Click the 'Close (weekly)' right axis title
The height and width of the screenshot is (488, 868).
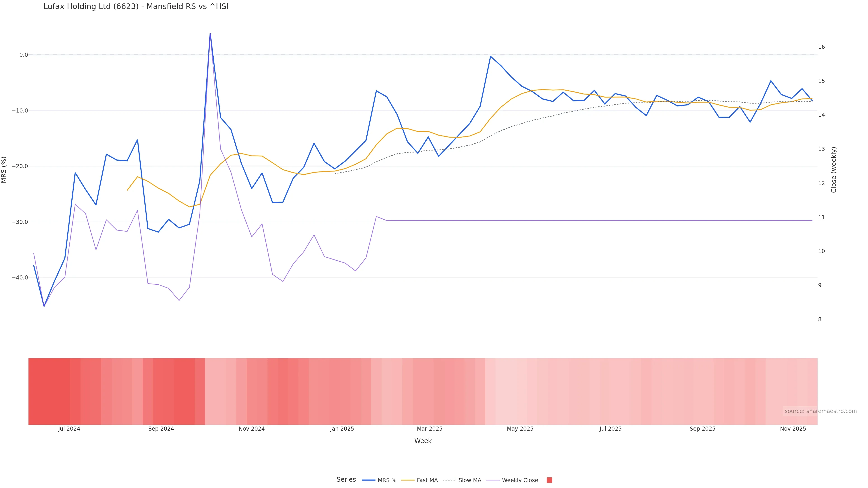pyautogui.click(x=834, y=170)
